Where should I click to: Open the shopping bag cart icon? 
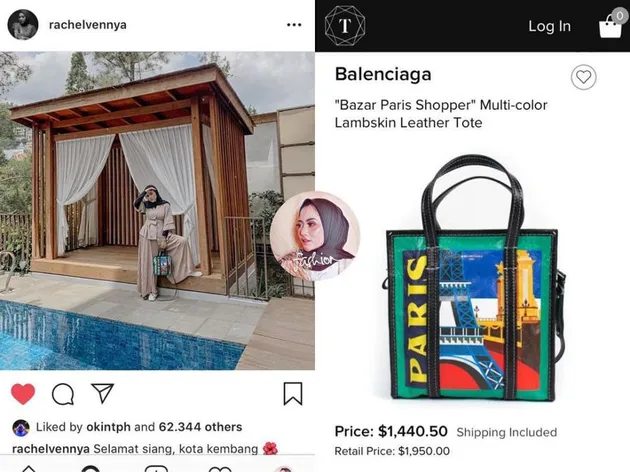coord(613,24)
